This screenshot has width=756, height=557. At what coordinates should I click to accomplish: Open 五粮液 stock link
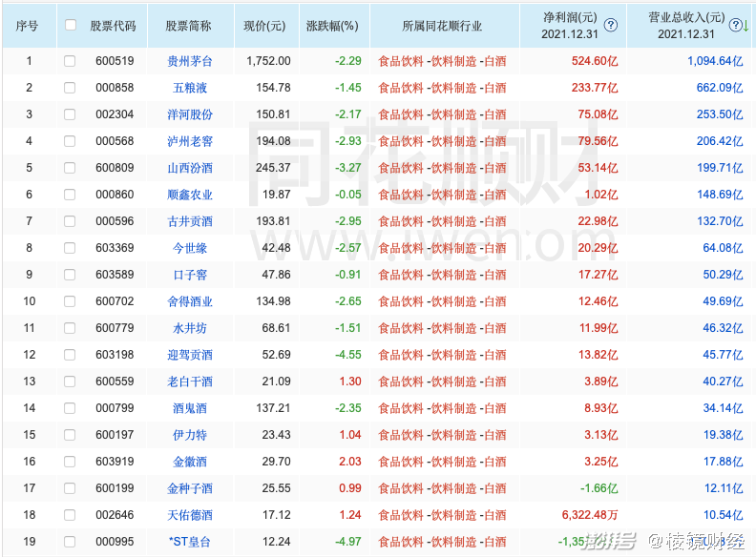[190, 88]
